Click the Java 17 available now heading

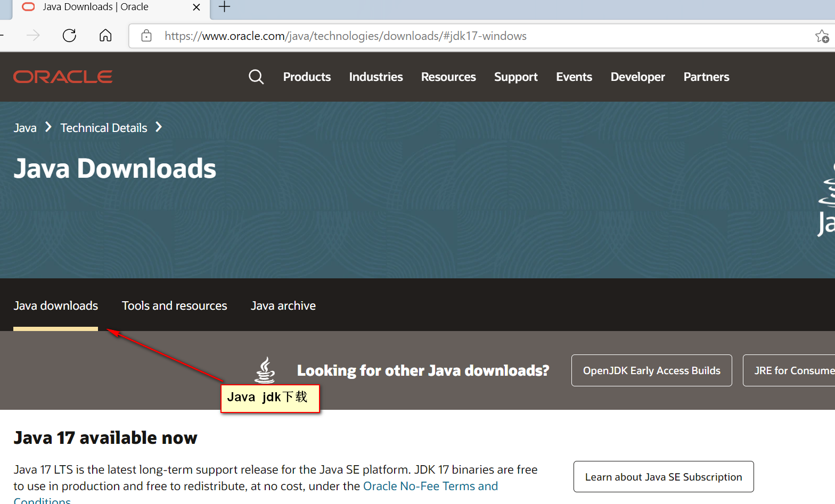point(105,437)
